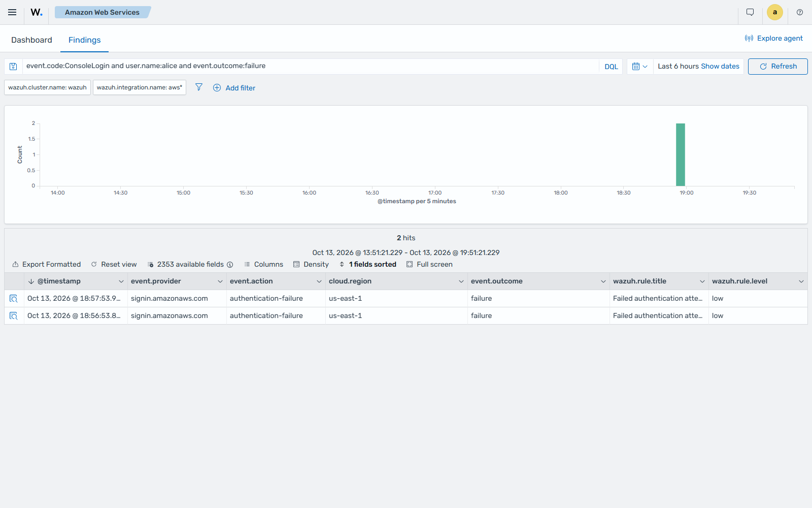Open the Density options
This screenshot has height=508, width=812.
[x=311, y=264]
